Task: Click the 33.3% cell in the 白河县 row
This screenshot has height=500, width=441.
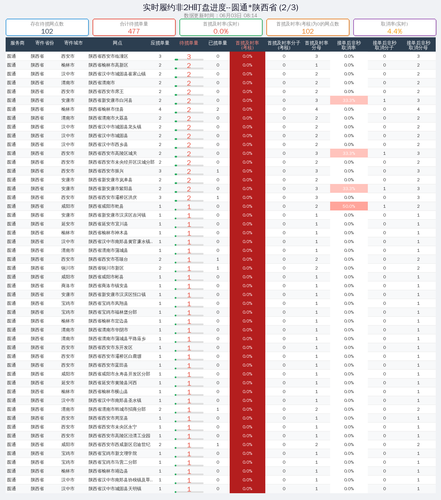Action: click(x=349, y=100)
